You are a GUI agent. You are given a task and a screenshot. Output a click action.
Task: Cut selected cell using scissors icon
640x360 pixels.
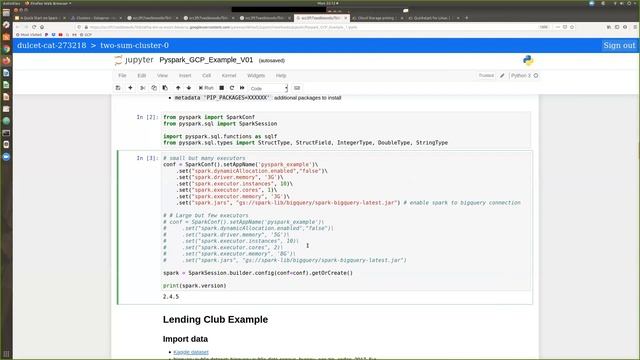(x=142, y=88)
